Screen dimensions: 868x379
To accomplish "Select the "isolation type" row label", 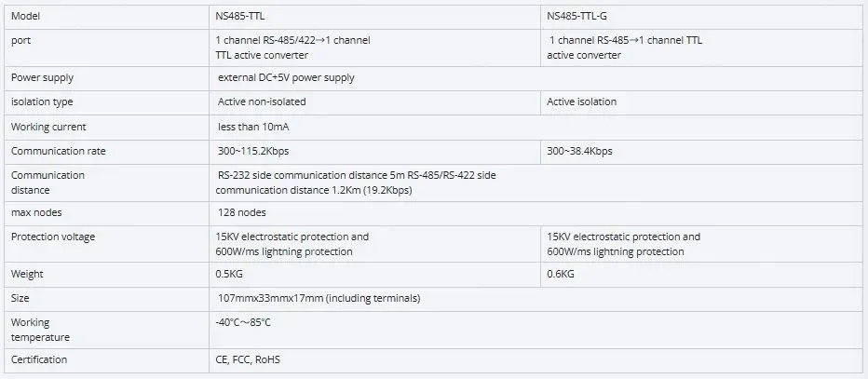I will point(42,102).
